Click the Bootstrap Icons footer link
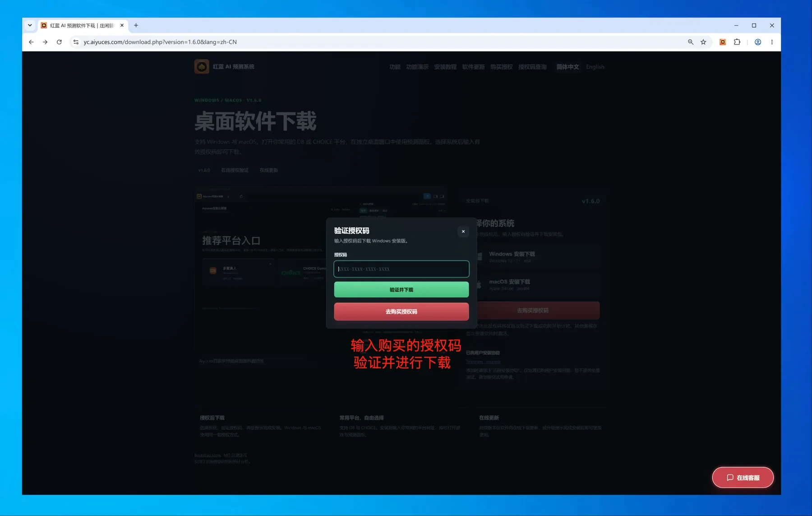812x516 pixels. click(x=208, y=455)
